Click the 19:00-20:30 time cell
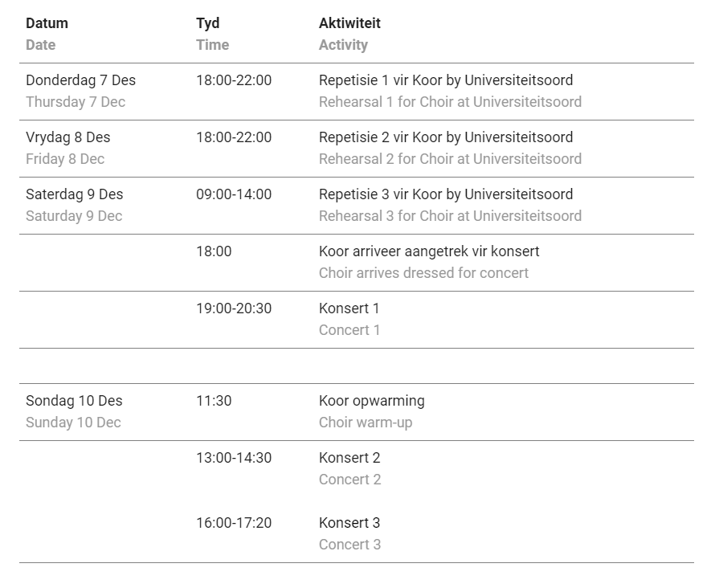Image resolution: width=707 pixels, height=588 pixels. point(234,308)
